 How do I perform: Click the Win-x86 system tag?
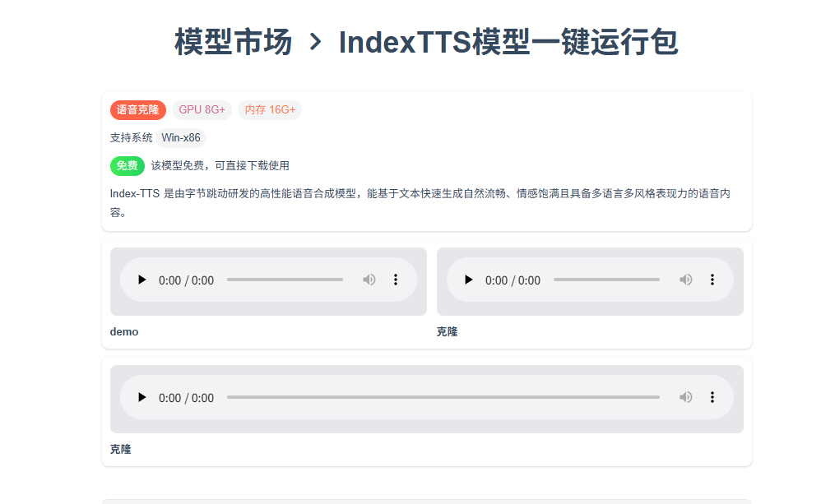click(180, 138)
